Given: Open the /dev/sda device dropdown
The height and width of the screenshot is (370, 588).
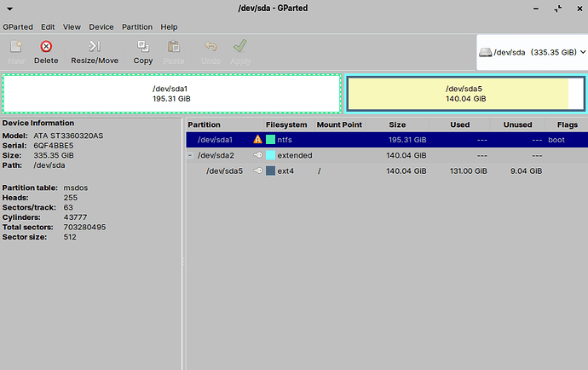Looking at the screenshot, I should pyautogui.click(x=533, y=53).
